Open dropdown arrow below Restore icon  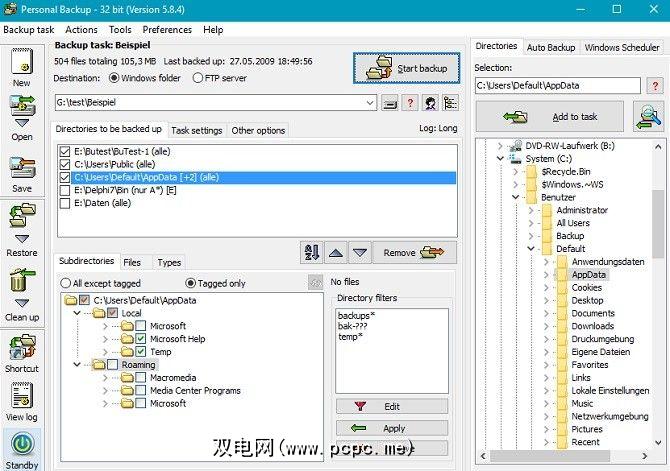click(22, 238)
